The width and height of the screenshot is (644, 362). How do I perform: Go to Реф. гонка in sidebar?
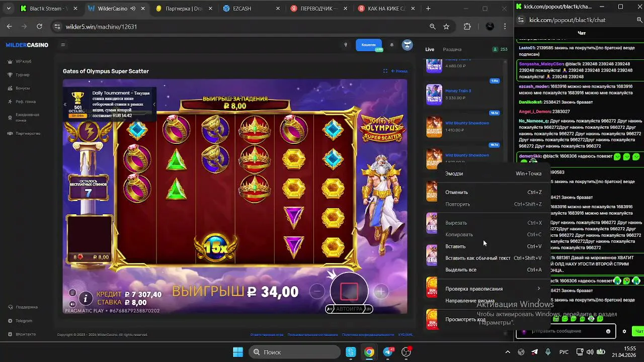click(x=22, y=102)
